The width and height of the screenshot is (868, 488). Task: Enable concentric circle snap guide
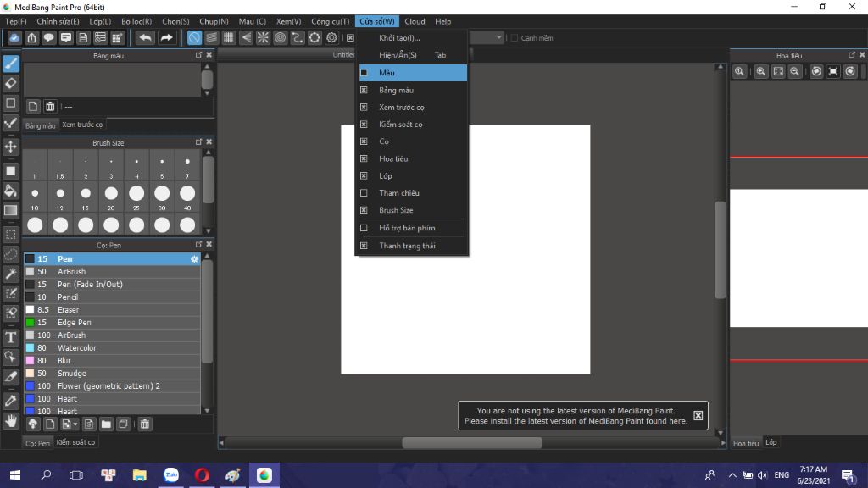[x=280, y=37]
